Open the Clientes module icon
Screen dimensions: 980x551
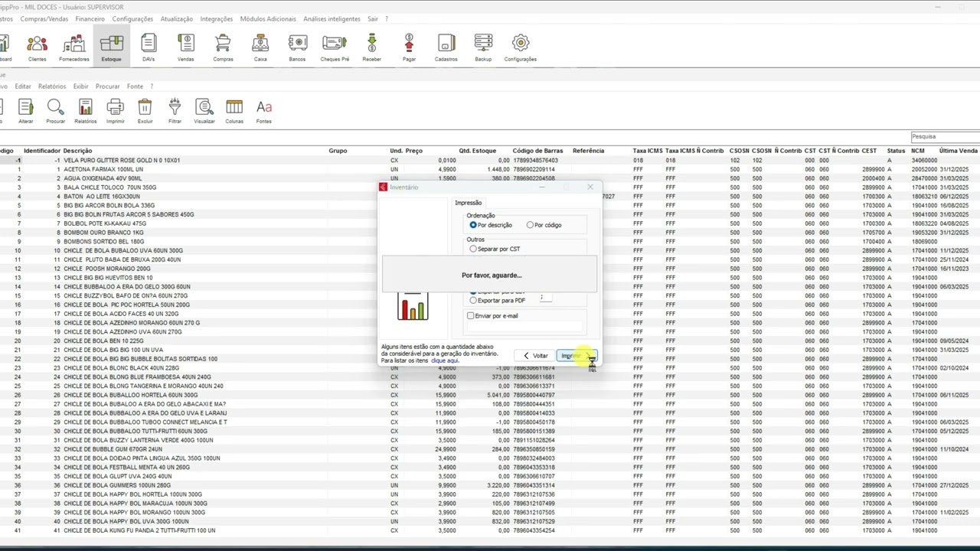tap(37, 47)
